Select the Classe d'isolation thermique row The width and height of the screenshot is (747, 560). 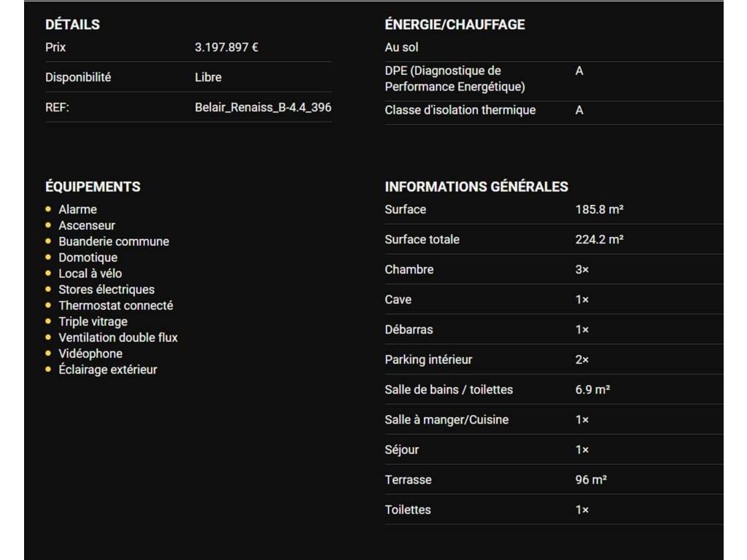[460, 110]
